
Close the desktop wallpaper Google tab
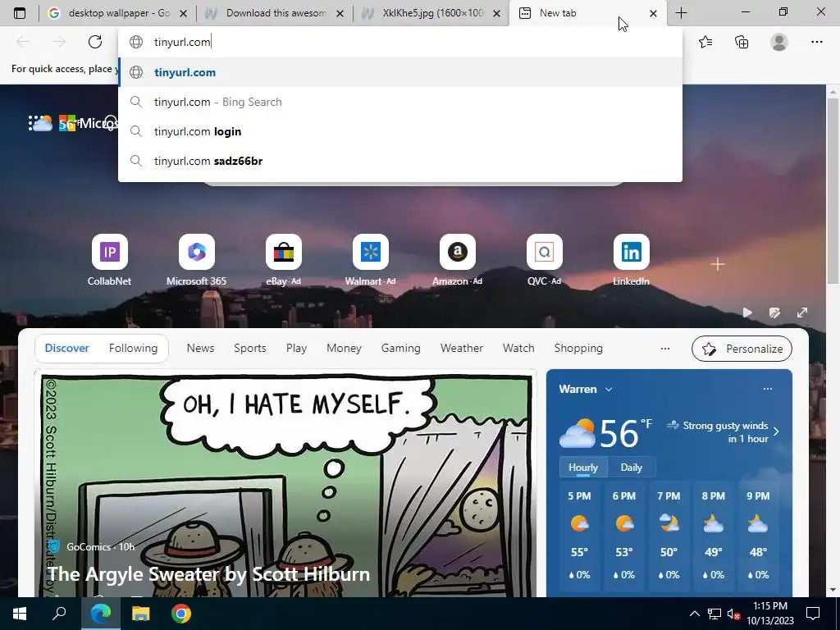click(x=183, y=13)
